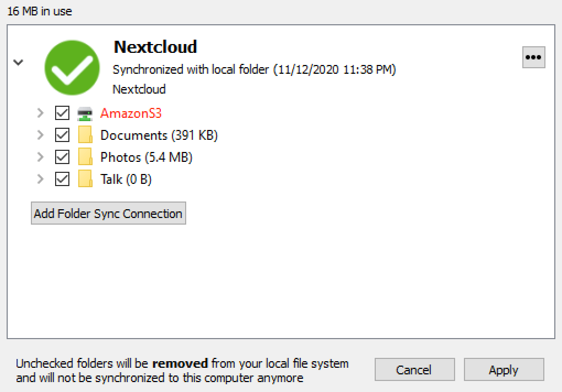Collapse the Nextcloud sync folder tree
Image resolution: width=562 pixels, height=392 pixels.
[18, 63]
